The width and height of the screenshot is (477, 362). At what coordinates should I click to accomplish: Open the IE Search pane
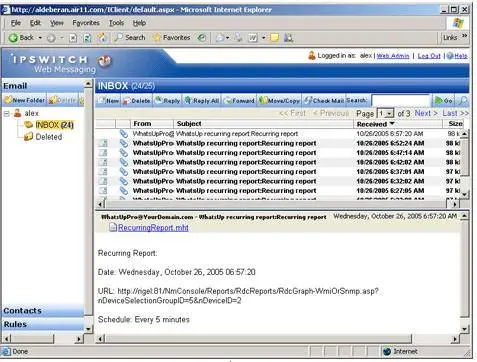[130, 38]
